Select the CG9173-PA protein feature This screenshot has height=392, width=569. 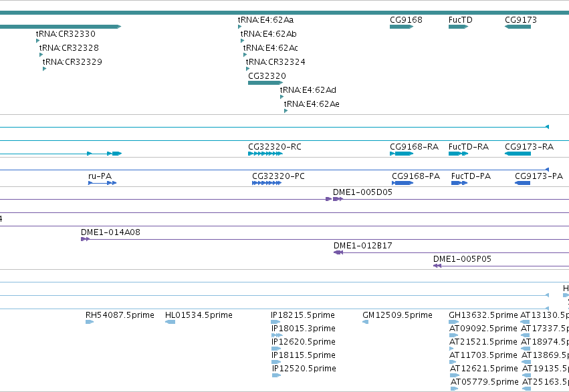pyautogui.click(x=523, y=183)
